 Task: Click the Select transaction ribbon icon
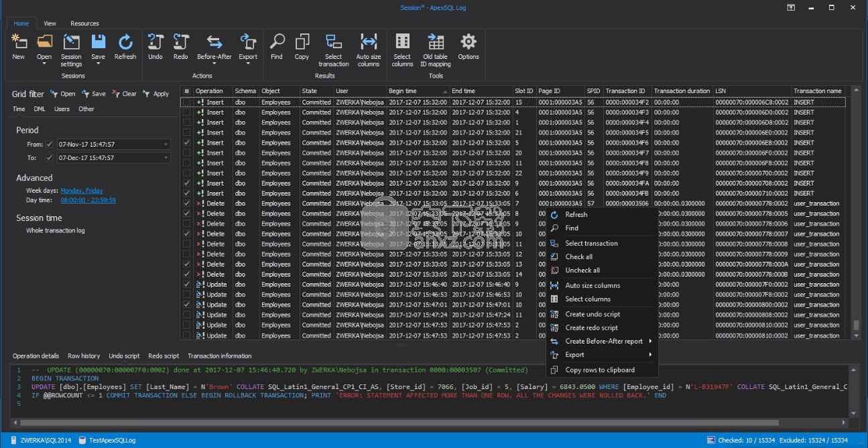pyautogui.click(x=333, y=42)
